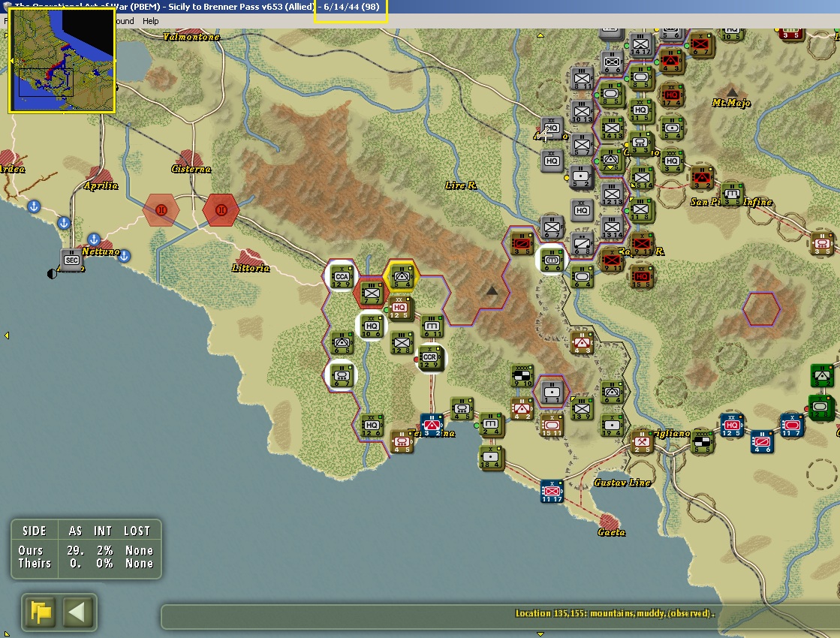Select the green 11-8 infantry regiment
This screenshot has width=840, height=638.
(x=641, y=210)
